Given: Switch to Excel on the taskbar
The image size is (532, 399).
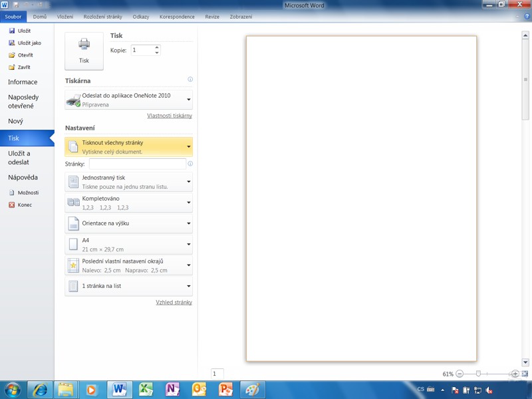Looking at the screenshot, I should [x=146, y=390].
